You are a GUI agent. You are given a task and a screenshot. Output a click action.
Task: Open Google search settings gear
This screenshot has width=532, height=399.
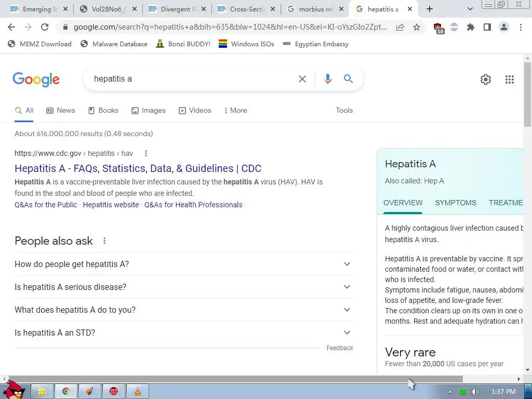point(486,79)
